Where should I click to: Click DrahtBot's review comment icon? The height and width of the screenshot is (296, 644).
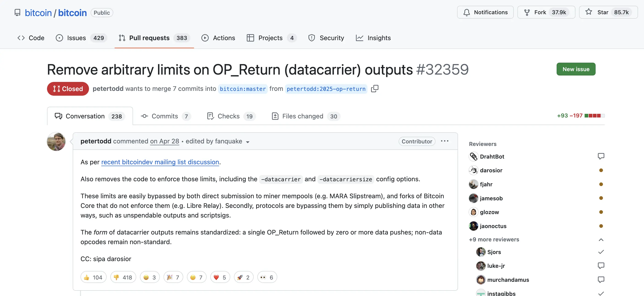coord(601,156)
